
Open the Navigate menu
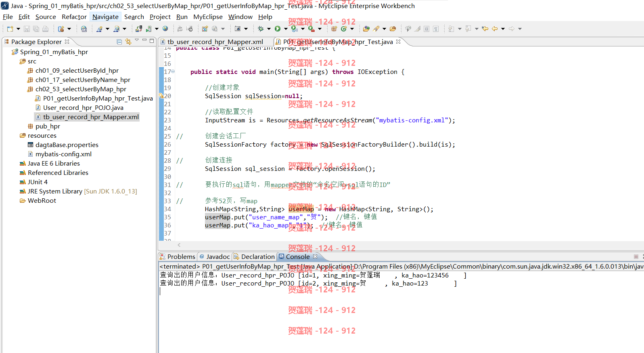click(105, 17)
